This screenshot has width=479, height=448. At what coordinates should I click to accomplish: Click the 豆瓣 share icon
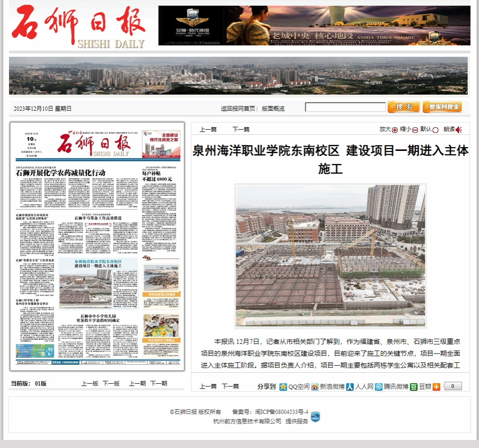click(414, 387)
